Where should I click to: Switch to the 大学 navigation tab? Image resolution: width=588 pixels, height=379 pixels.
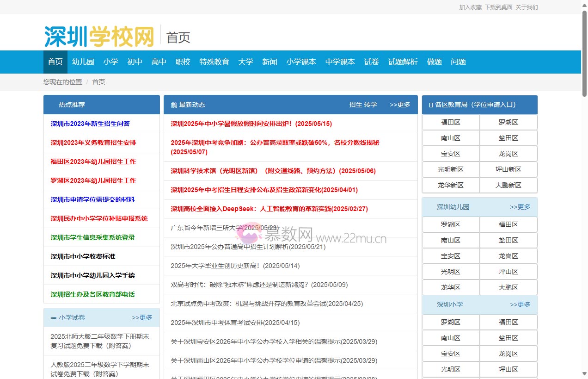click(x=245, y=62)
